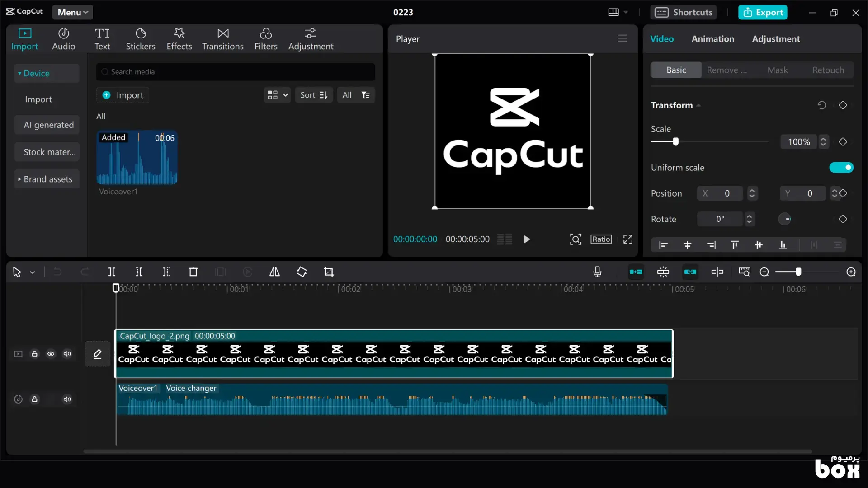This screenshot has height=488, width=868.
Task: Click the Shortcuts button
Action: (x=684, y=12)
